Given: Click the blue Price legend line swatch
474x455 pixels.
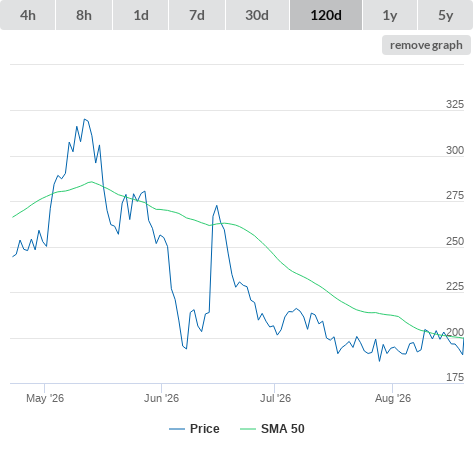Looking at the screenshot, I should click(x=177, y=429).
